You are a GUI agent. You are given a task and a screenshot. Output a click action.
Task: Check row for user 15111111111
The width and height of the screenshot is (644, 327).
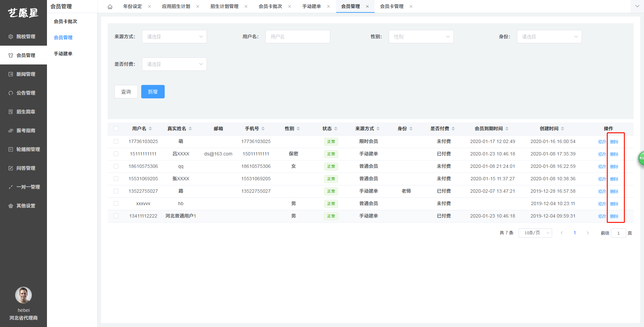coord(116,154)
